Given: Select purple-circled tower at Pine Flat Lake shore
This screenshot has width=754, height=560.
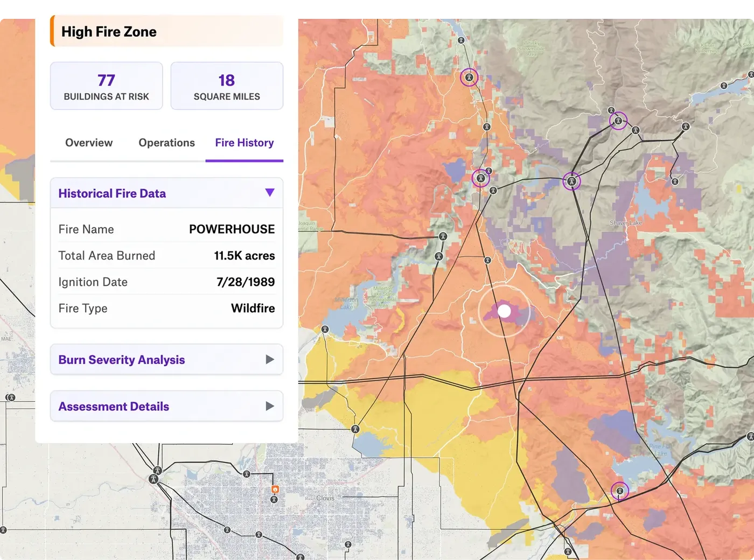Looking at the screenshot, I should (x=620, y=491).
